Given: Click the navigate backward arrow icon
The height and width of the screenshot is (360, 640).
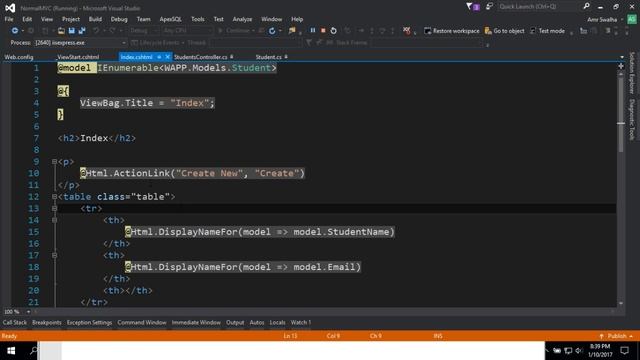Looking at the screenshot, I should point(15,31).
